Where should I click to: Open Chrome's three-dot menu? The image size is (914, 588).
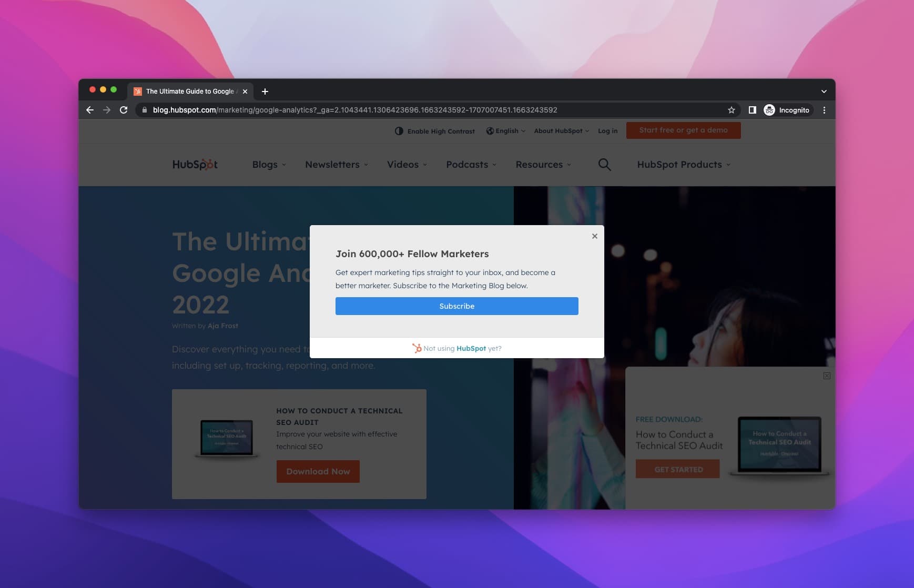[x=824, y=110]
